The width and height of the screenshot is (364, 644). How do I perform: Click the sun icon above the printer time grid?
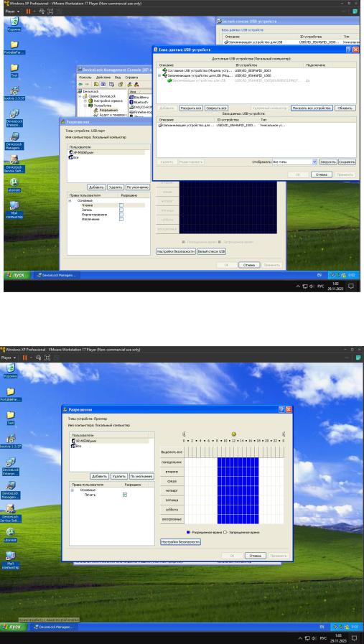point(234,434)
